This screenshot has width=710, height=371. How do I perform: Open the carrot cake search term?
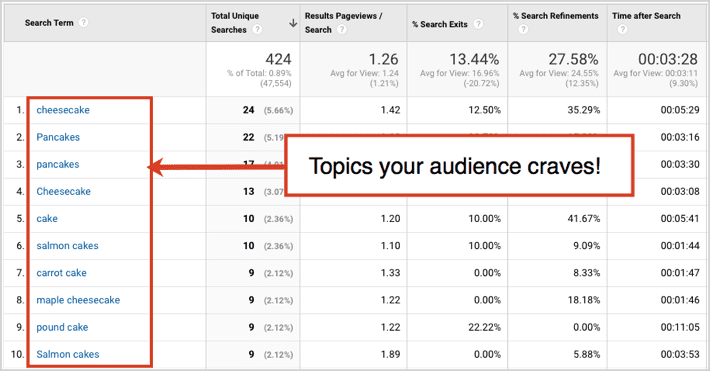[x=62, y=273]
